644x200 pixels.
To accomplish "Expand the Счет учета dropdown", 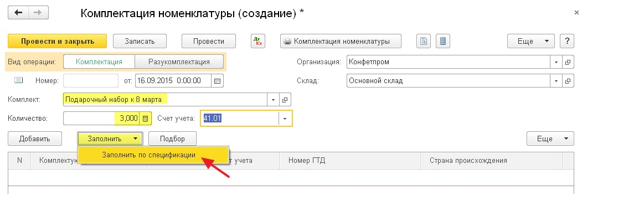I will (285, 118).
